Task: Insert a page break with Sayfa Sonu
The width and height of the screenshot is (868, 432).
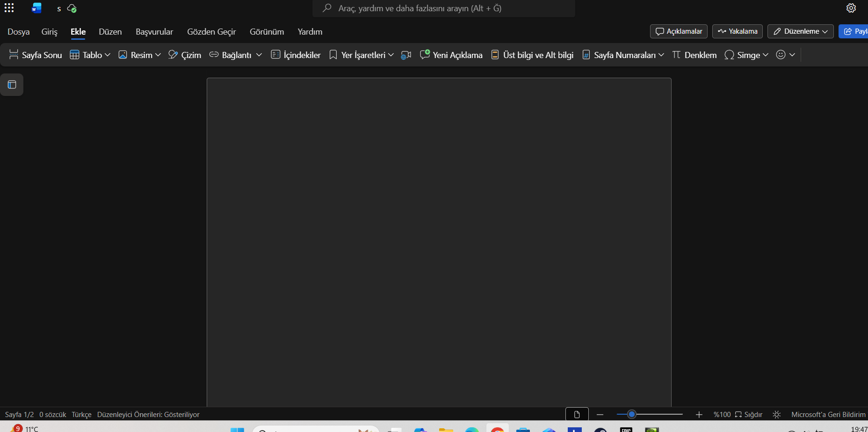Action: point(36,55)
